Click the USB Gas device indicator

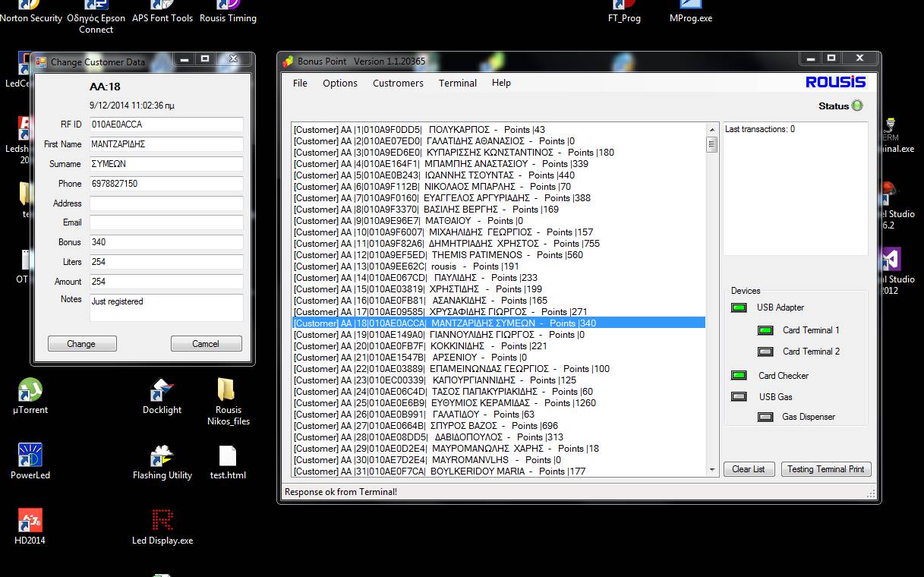[738, 397]
